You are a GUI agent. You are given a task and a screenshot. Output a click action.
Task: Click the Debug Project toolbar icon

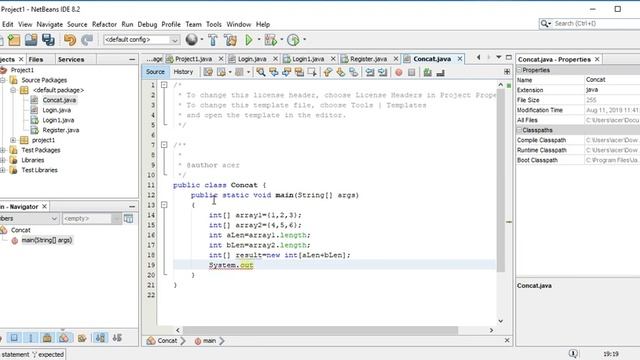click(x=270, y=40)
